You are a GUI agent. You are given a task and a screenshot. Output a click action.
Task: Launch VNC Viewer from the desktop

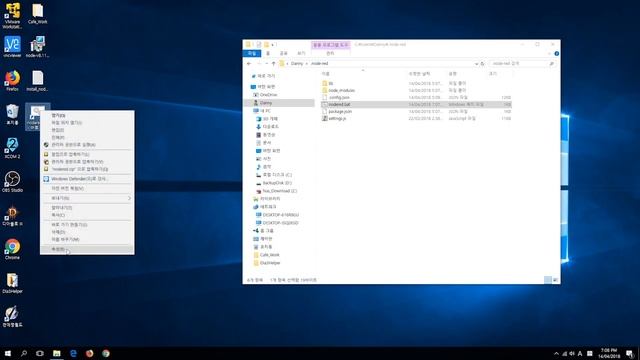pyautogui.click(x=12, y=47)
